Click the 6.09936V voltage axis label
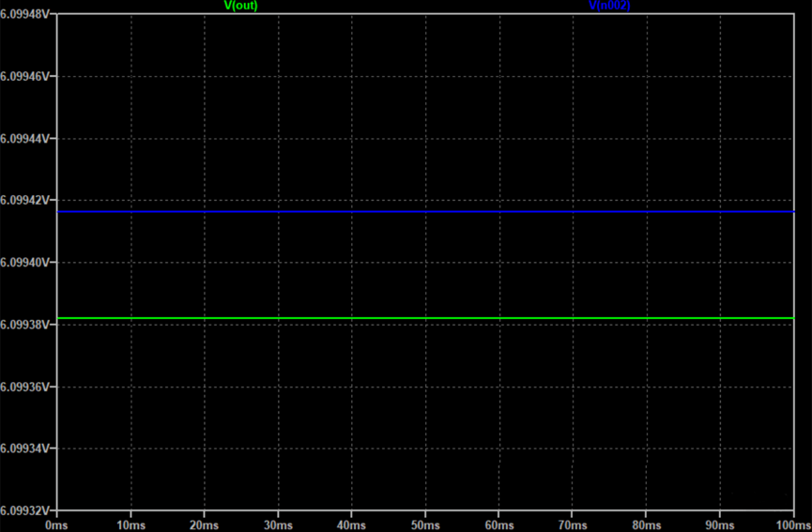812x532 pixels. [x=25, y=387]
